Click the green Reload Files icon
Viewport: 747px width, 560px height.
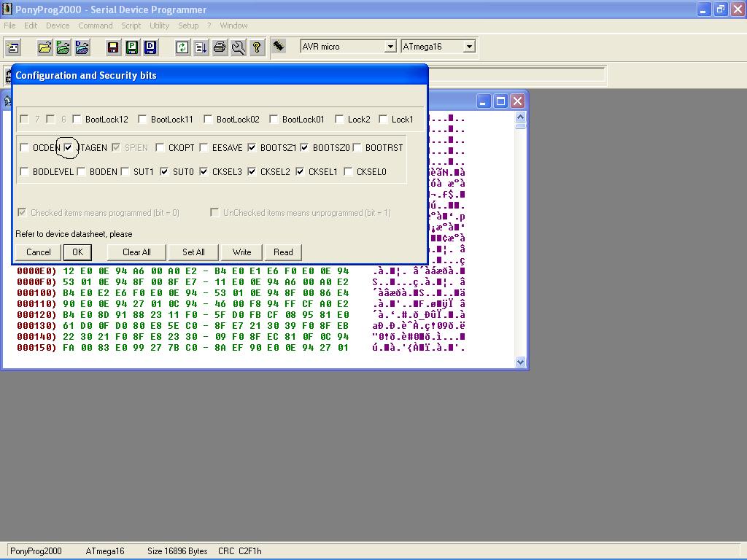click(x=182, y=47)
